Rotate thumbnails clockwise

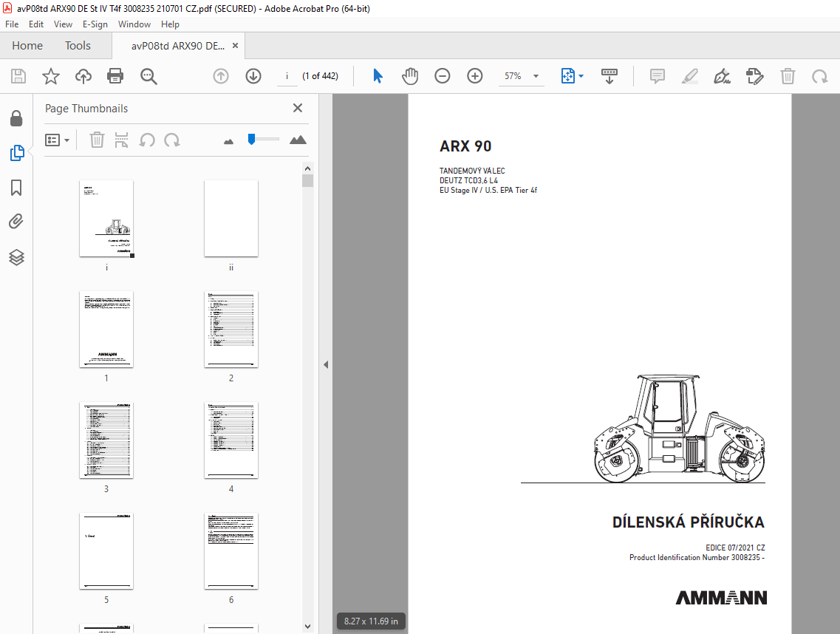(x=172, y=140)
